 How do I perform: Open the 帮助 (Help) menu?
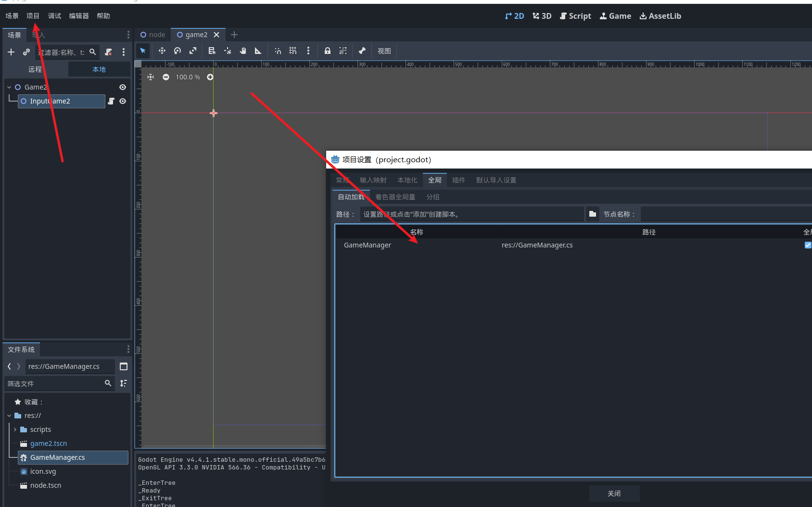[103, 16]
